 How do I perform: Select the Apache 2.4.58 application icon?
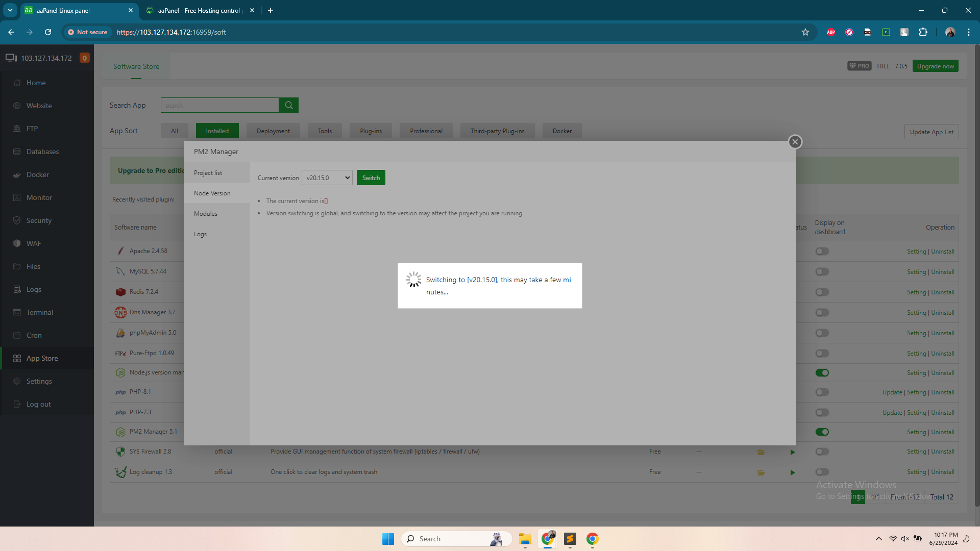[120, 251]
